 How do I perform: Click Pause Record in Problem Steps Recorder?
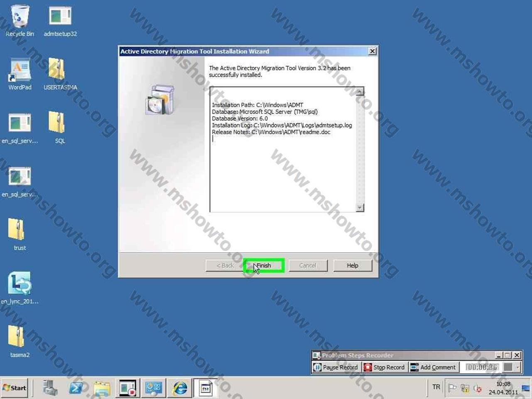[336, 367]
